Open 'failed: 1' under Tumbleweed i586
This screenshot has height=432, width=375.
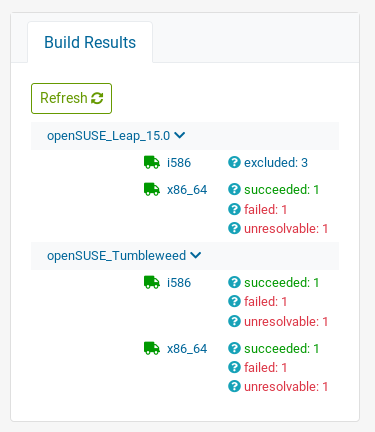pyautogui.click(x=265, y=302)
